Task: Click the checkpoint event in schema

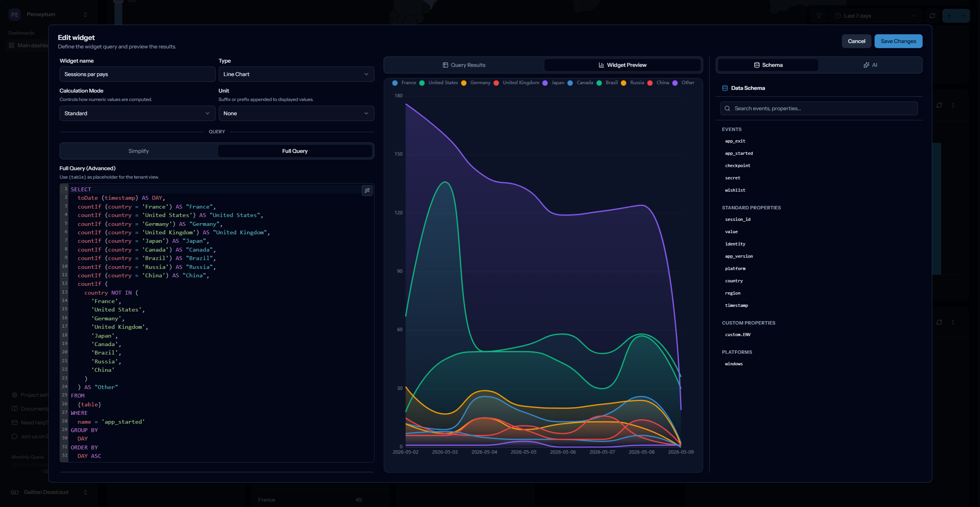Action: coord(737,166)
